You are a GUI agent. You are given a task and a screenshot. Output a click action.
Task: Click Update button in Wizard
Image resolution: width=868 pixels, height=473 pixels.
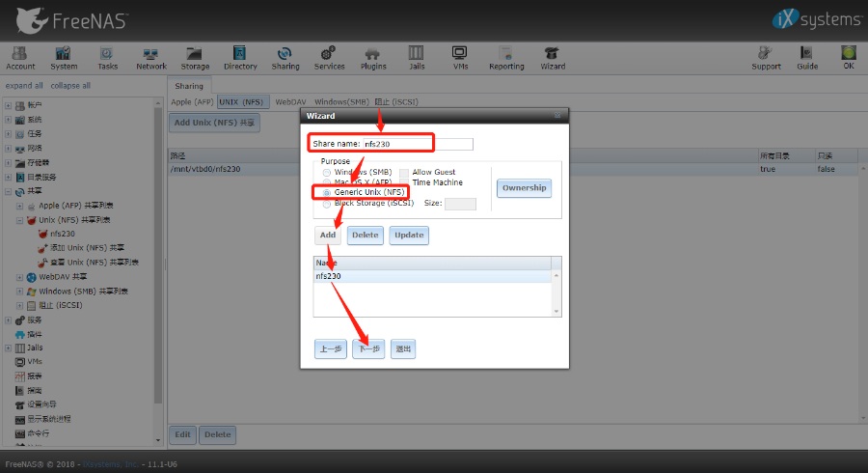[409, 236]
